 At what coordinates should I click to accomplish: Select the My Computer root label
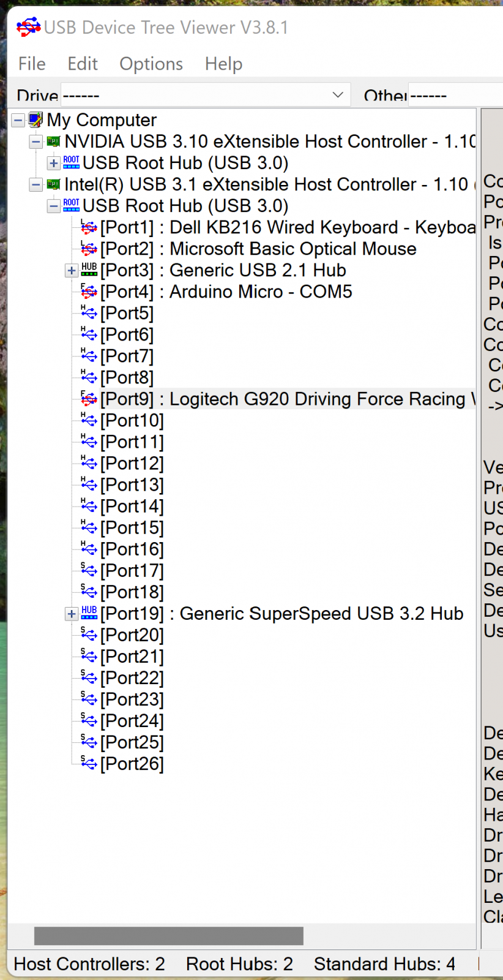(102, 120)
